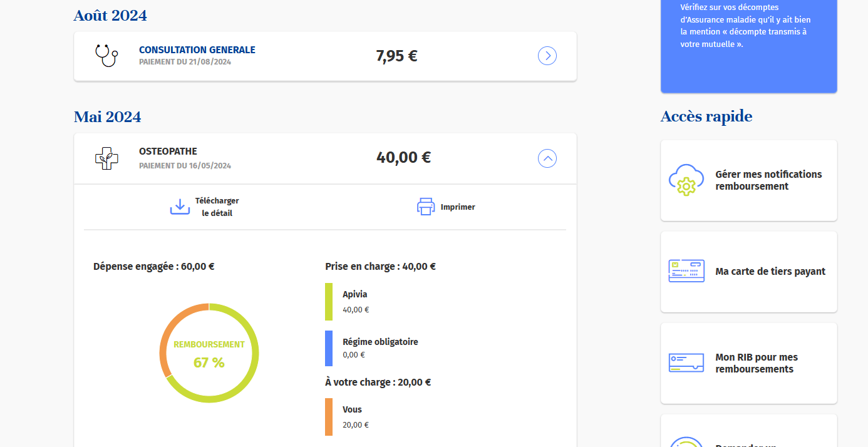868x447 pixels.
Task: Click the Remboursement 67 % donut chart
Action: [209, 353]
